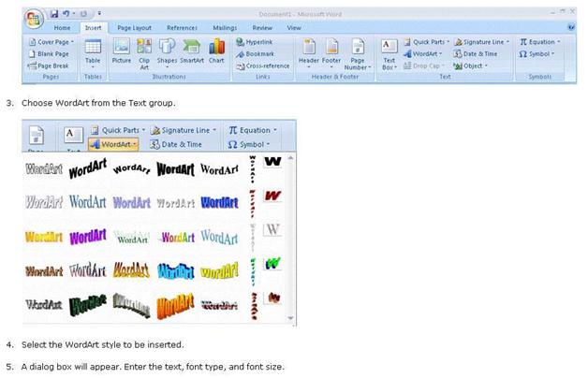Click Undo icon in Quick Access Toolbar

(66, 14)
